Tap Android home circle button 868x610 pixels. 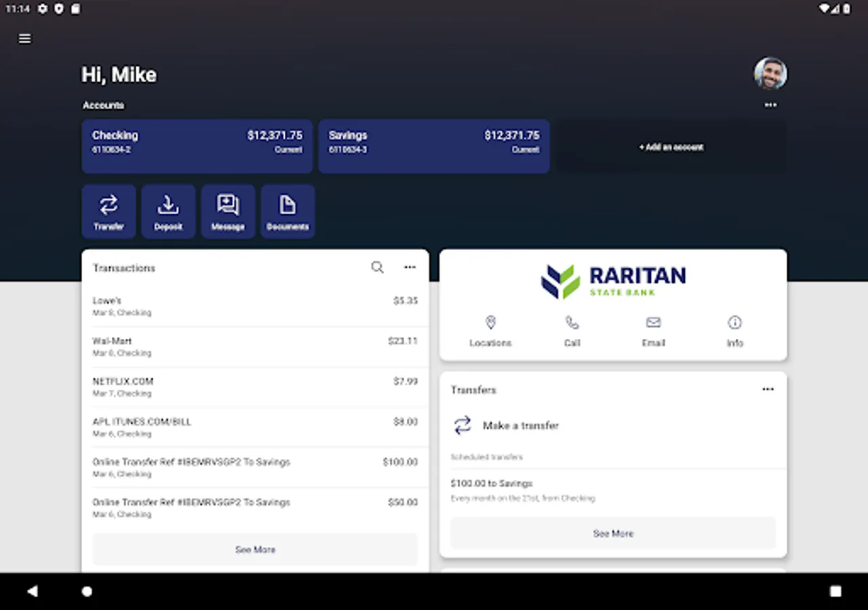pos(87,591)
